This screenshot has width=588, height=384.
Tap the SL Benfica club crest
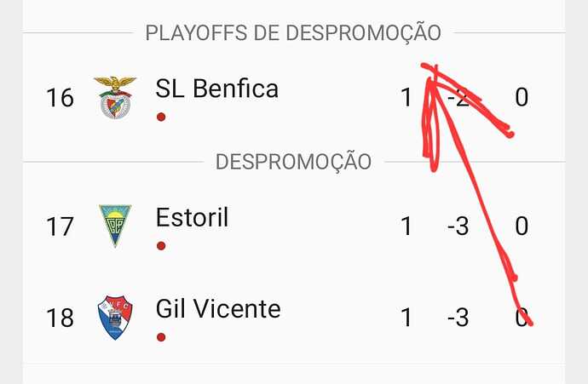point(115,97)
